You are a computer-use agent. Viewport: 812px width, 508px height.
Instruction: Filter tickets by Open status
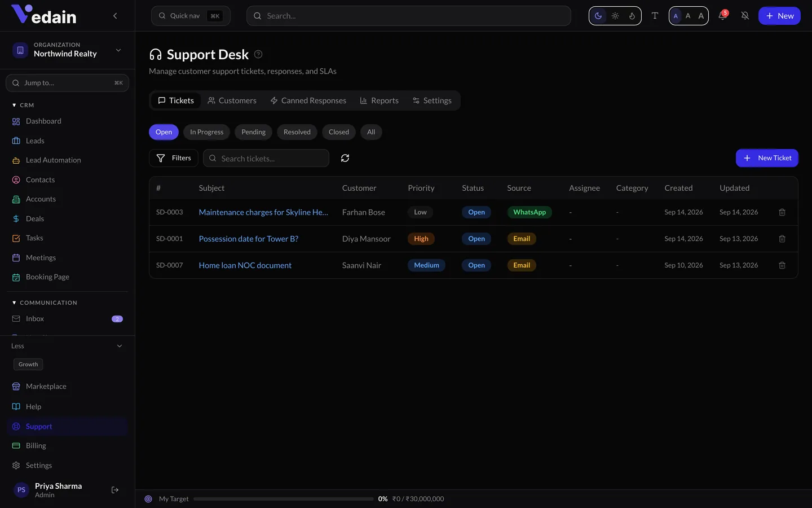pos(164,132)
